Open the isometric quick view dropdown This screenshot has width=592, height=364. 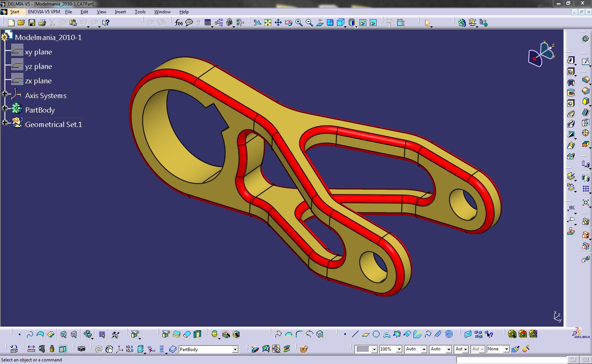tap(345, 26)
